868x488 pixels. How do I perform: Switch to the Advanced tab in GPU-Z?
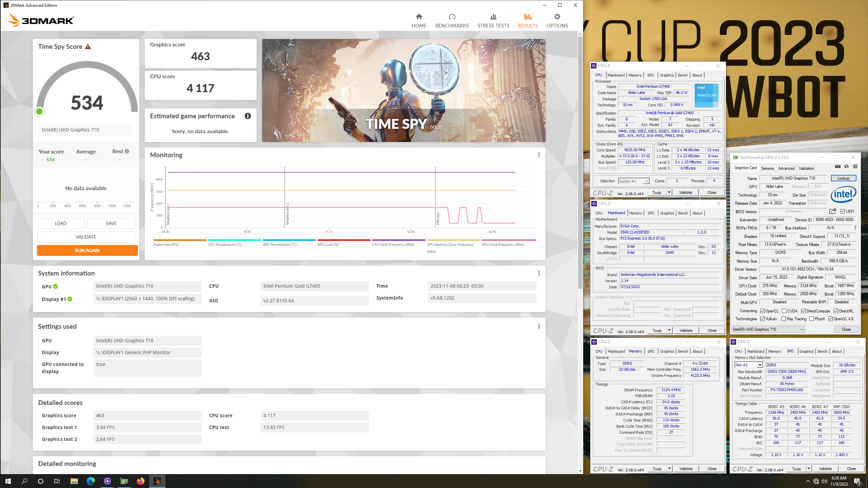(786, 168)
